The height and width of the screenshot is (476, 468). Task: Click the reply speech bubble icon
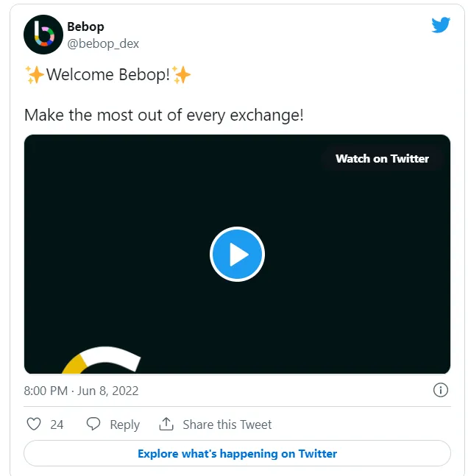click(93, 424)
